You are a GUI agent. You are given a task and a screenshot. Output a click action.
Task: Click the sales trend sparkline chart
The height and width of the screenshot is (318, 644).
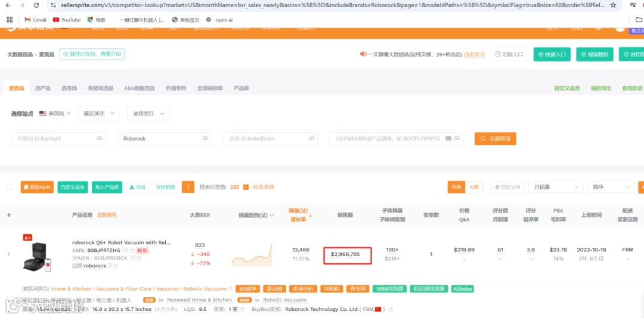(252, 255)
